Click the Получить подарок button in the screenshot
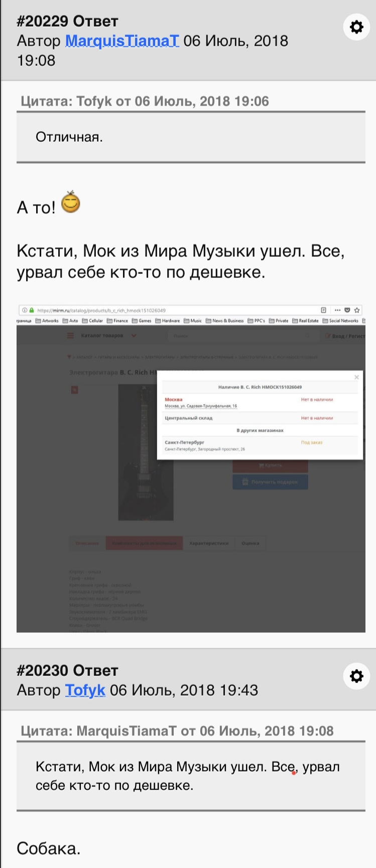Image resolution: width=376 pixels, height=868 pixels. [x=270, y=481]
